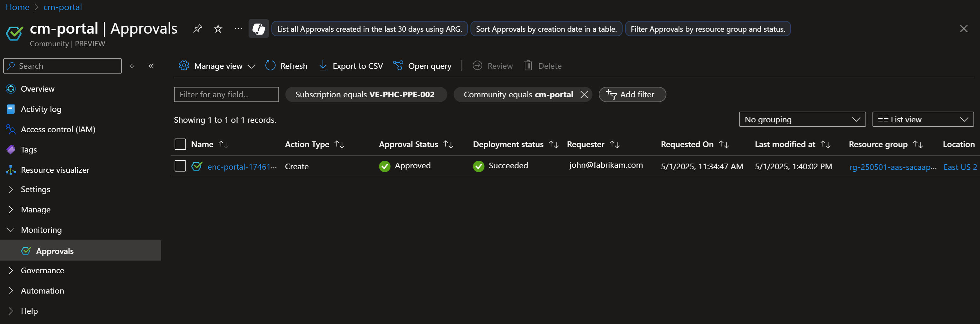
Task: Close the Approvals blade
Action: click(x=963, y=29)
